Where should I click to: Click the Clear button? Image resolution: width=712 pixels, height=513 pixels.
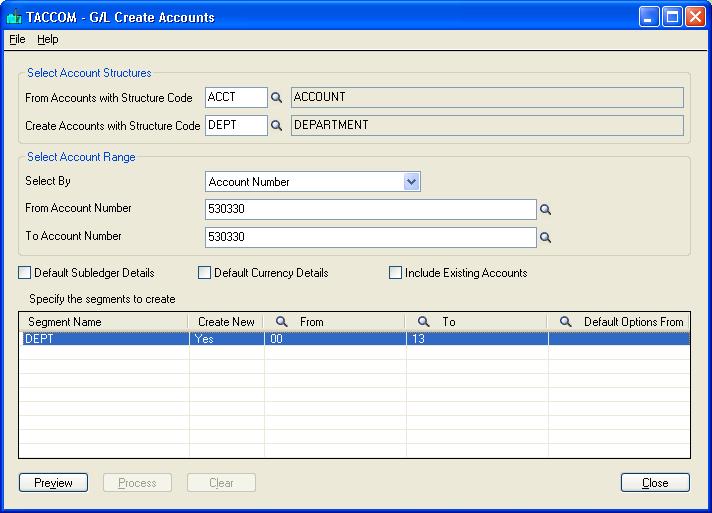(221, 483)
